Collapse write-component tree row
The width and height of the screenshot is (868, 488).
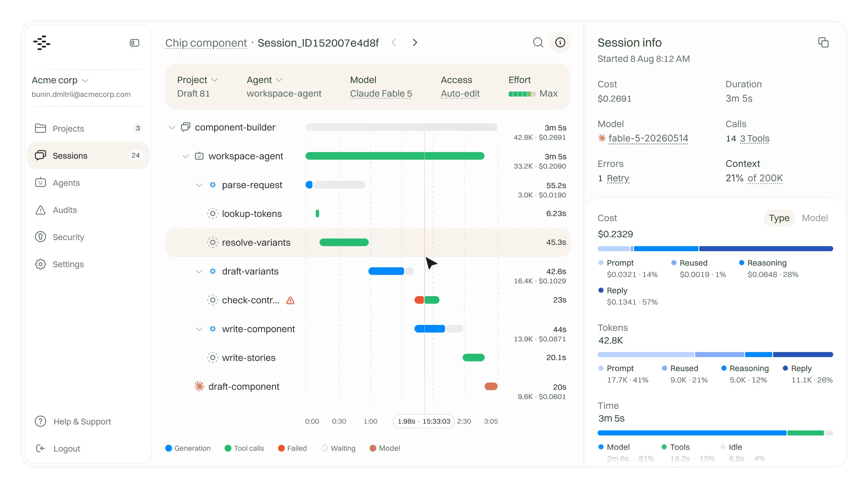click(199, 329)
